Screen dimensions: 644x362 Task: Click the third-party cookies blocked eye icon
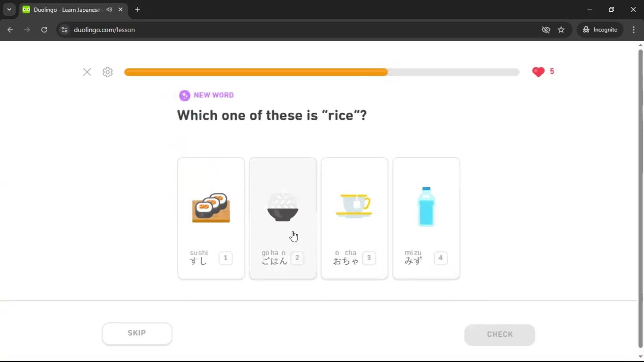546,30
